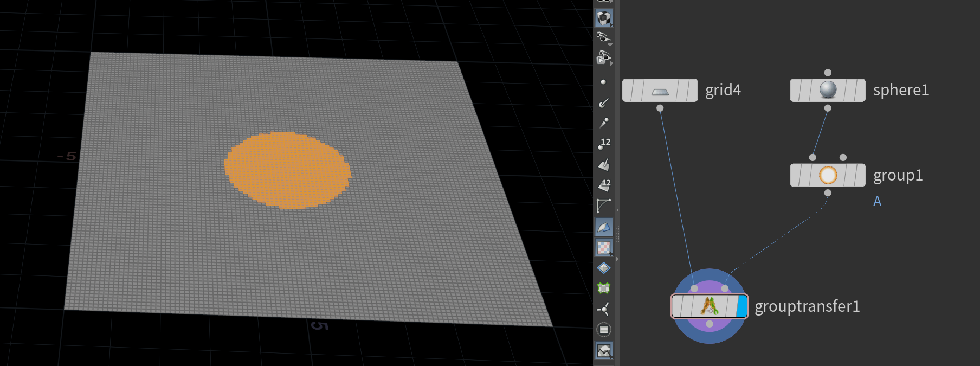Click the output connector of sphere1

coord(828,108)
